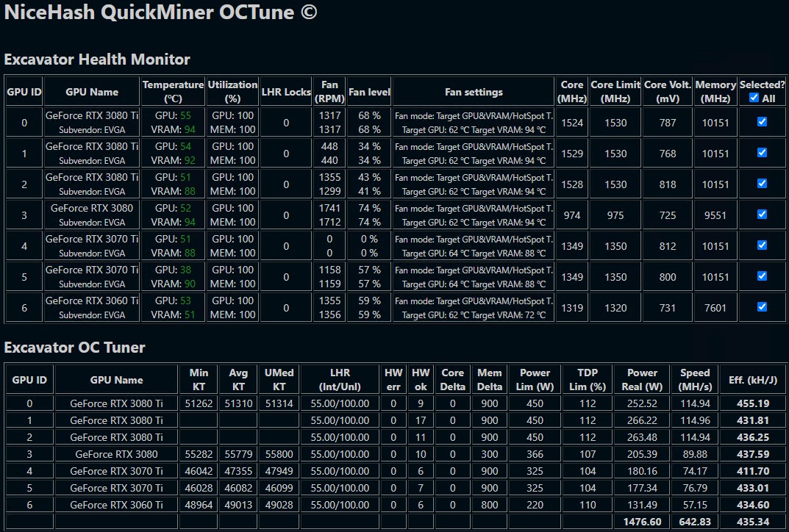Click the UMed KT value 47949
The height and width of the screenshot is (532, 789).
click(279, 471)
